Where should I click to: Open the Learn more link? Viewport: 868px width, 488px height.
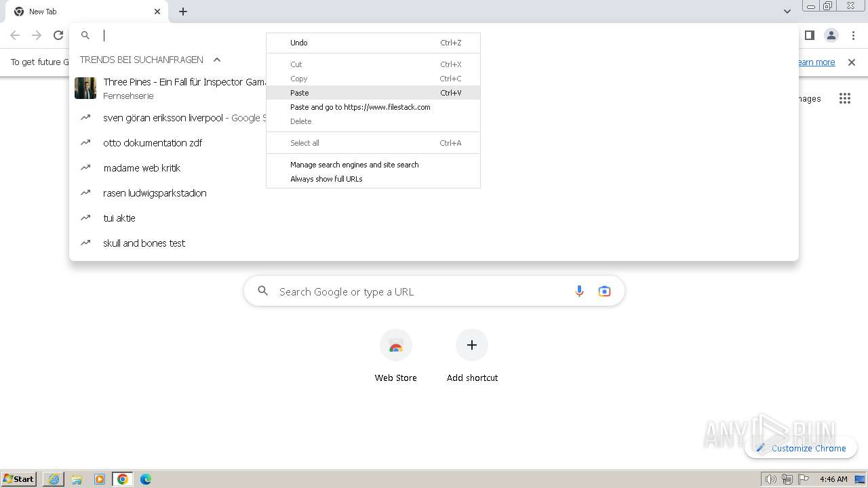816,62
